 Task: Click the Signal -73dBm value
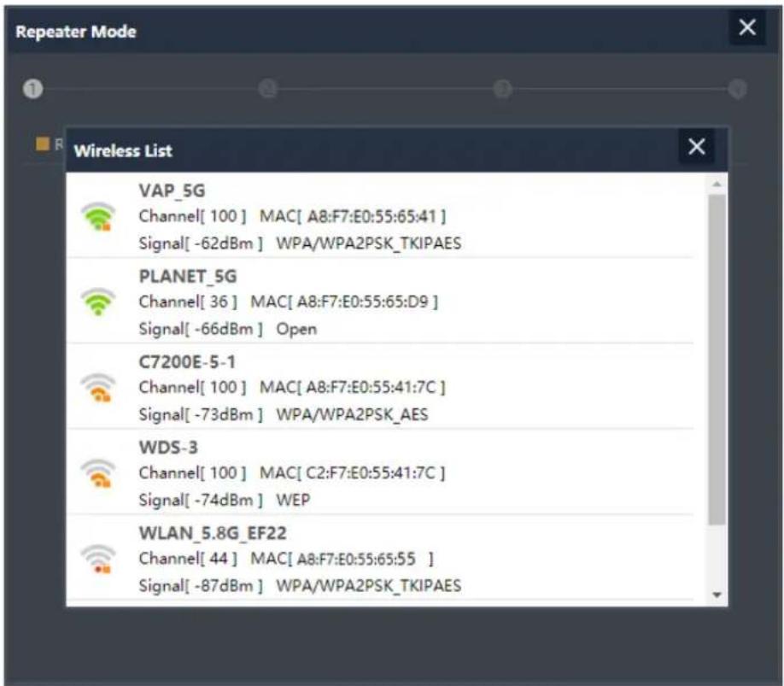click(x=201, y=414)
